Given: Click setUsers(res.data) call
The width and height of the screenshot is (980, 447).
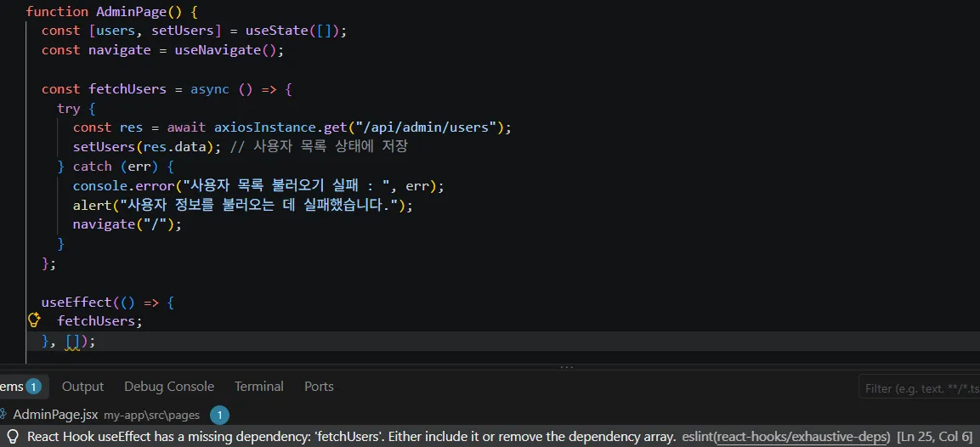Looking at the screenshot, I should tap(148, 147).
